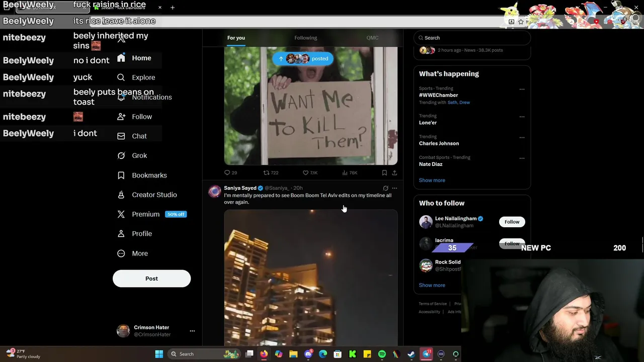Open the #WWEChamber trend

438,95
